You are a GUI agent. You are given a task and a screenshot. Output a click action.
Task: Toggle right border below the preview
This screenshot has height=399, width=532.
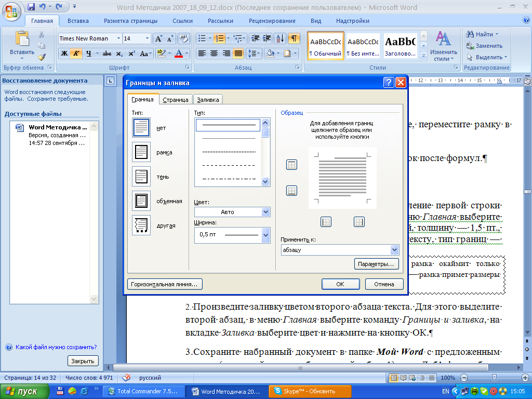tap(359, 222)
